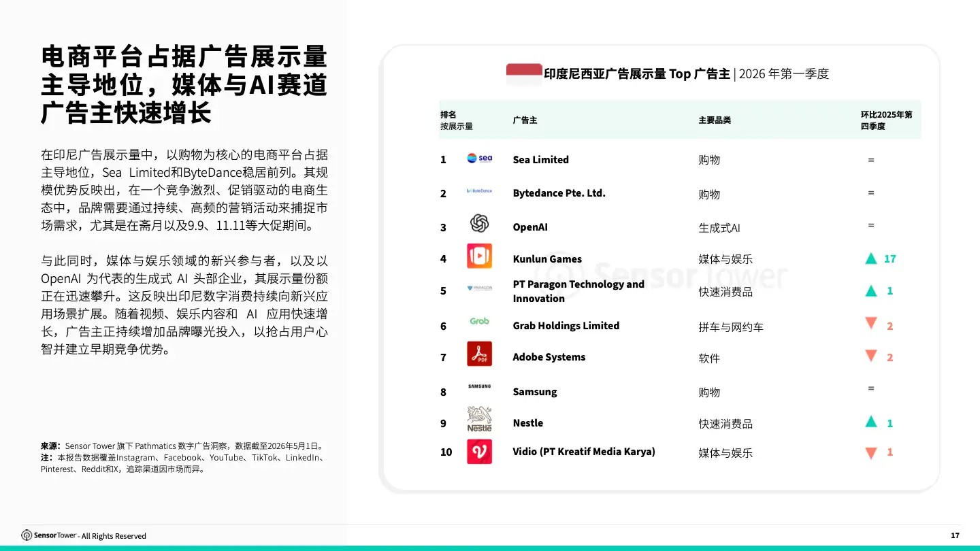Click 购物 in Samsung row

(709, 393)
